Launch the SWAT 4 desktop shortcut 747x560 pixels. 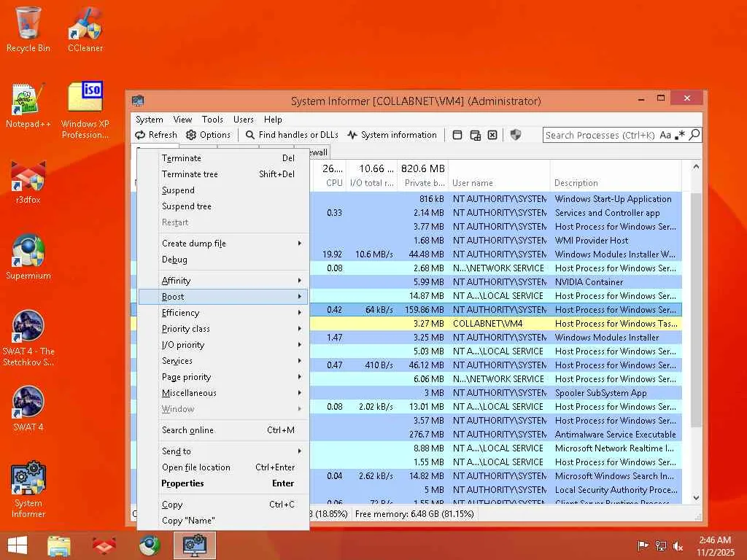[x=28, y=408]
